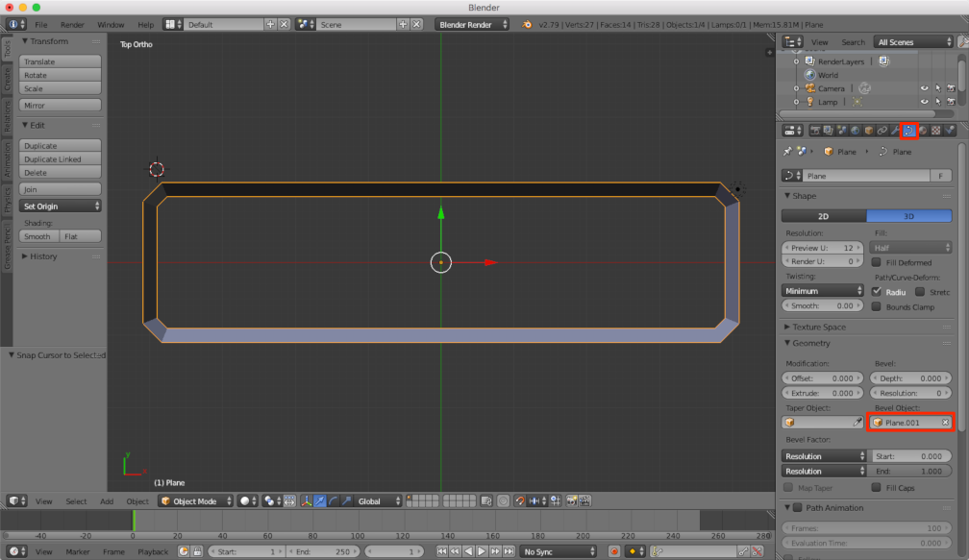Click the Mirror button
Viewport: 969px width, 560px height.
pos(60,106)
